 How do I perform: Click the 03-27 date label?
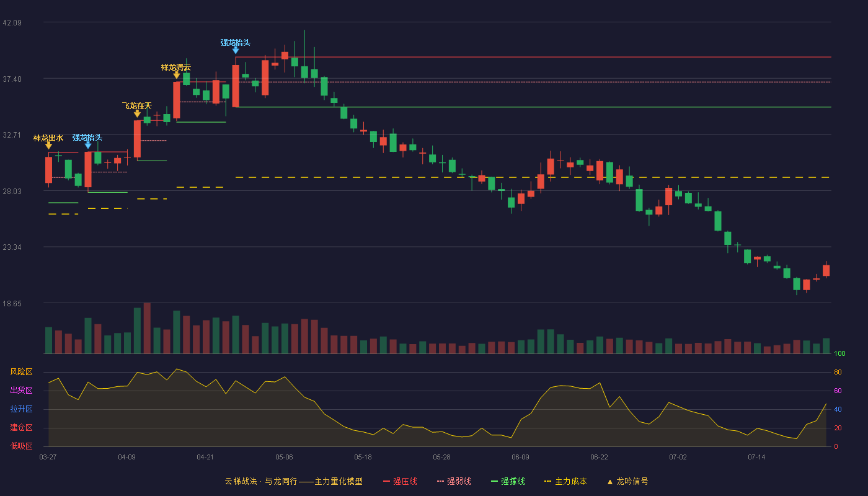coord(48,457)
